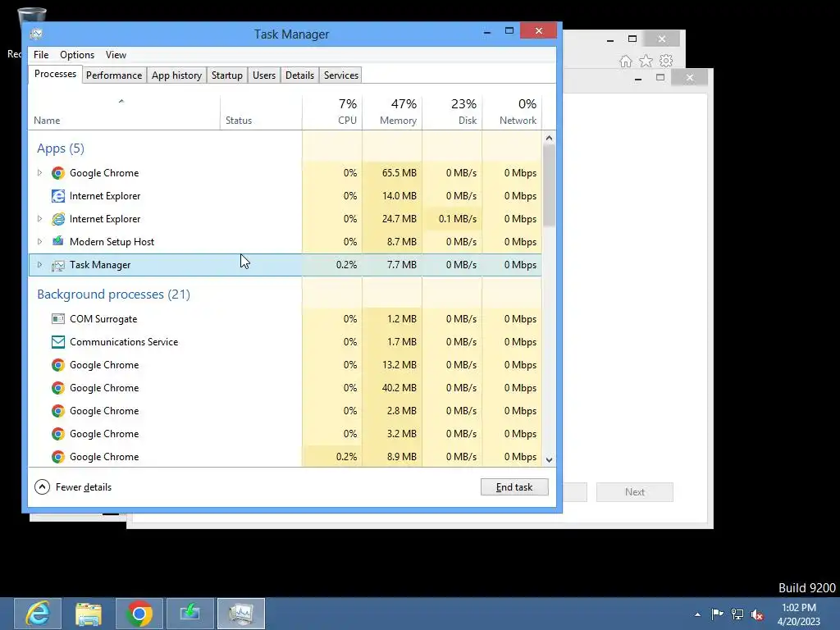Viewport: 840px width, 630px height.
Task: Click the Internet Explorer 24.7 MB row icon
Action: pos(58,219)
